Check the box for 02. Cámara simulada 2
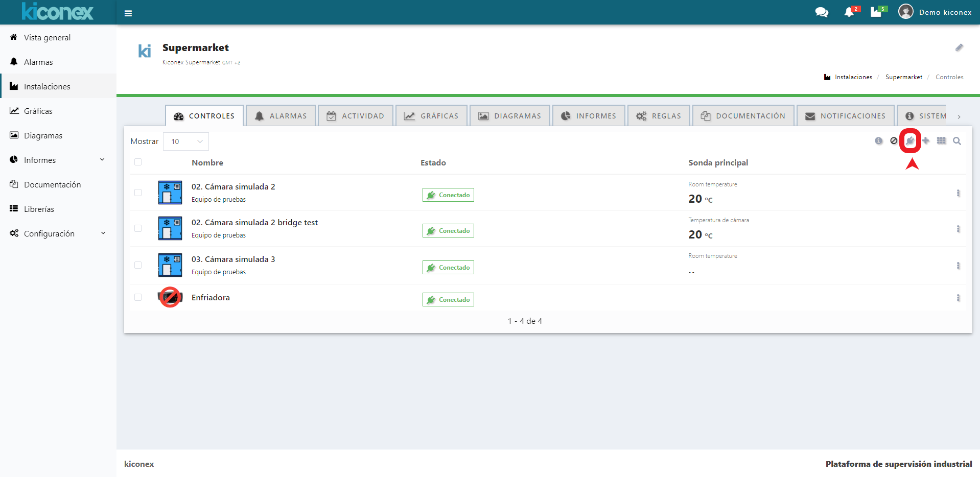This screenshot has height=477, width=980. [138, 193]
